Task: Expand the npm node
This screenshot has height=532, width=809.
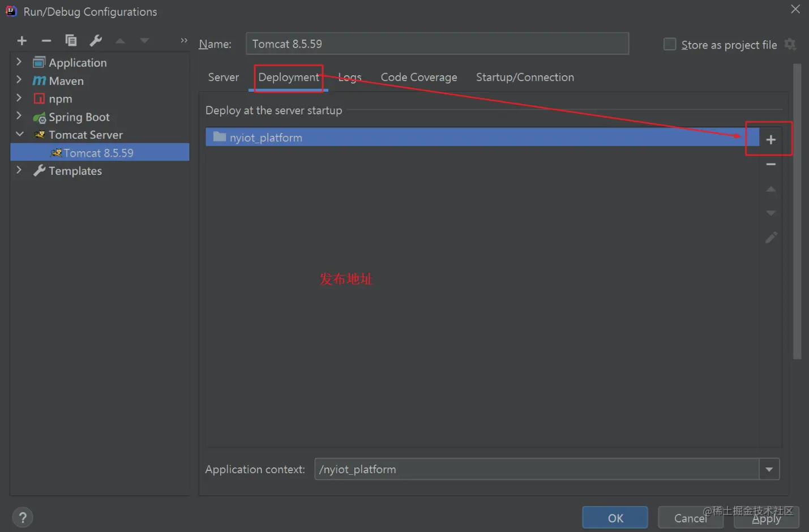Action: [x=19, y=98]
